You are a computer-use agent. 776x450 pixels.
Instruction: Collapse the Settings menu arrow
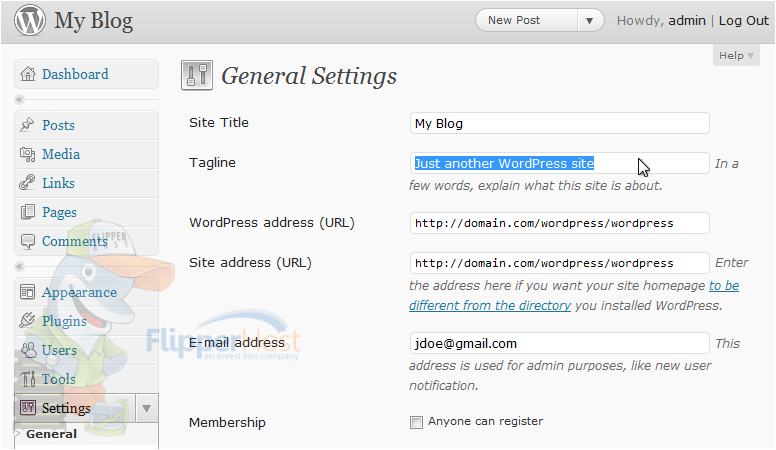tap(146, 408)
